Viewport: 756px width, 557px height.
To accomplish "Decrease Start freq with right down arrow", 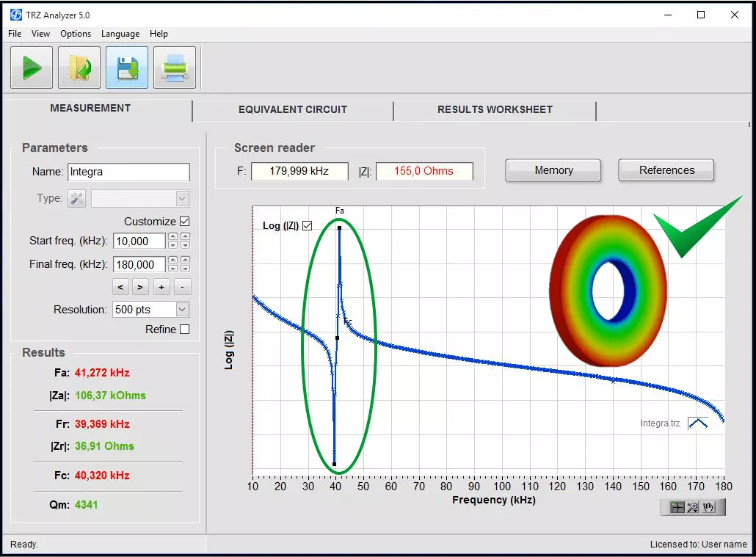I will tap(185, 245).
